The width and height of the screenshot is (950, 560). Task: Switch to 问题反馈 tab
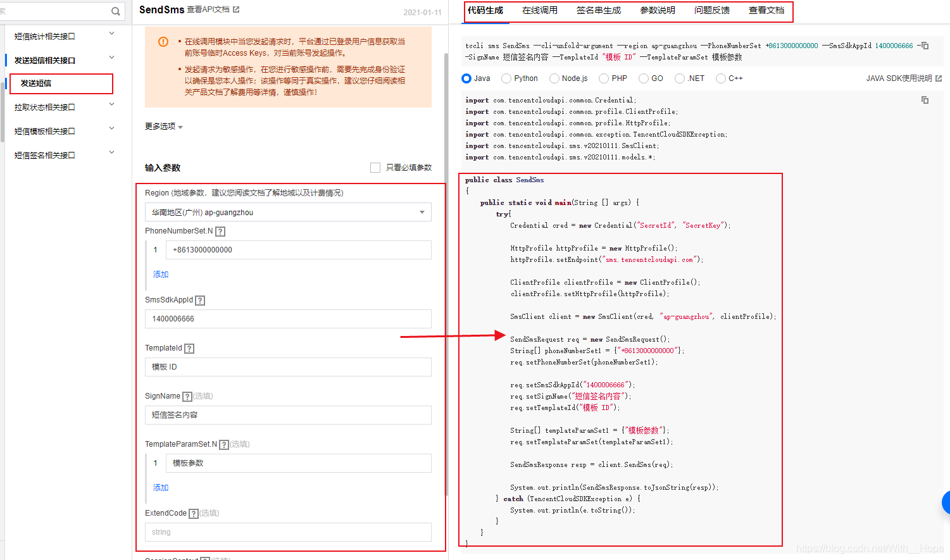[x=712, y=11]
